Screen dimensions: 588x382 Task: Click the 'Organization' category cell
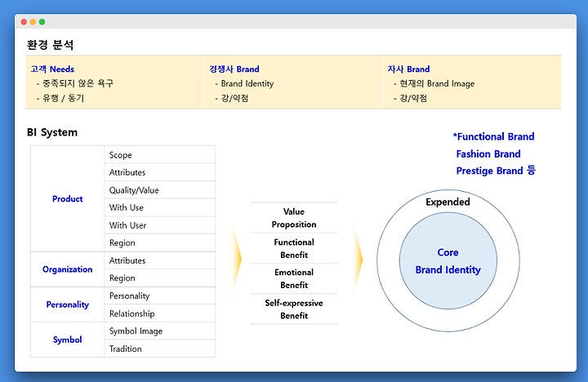pos(68,269)
